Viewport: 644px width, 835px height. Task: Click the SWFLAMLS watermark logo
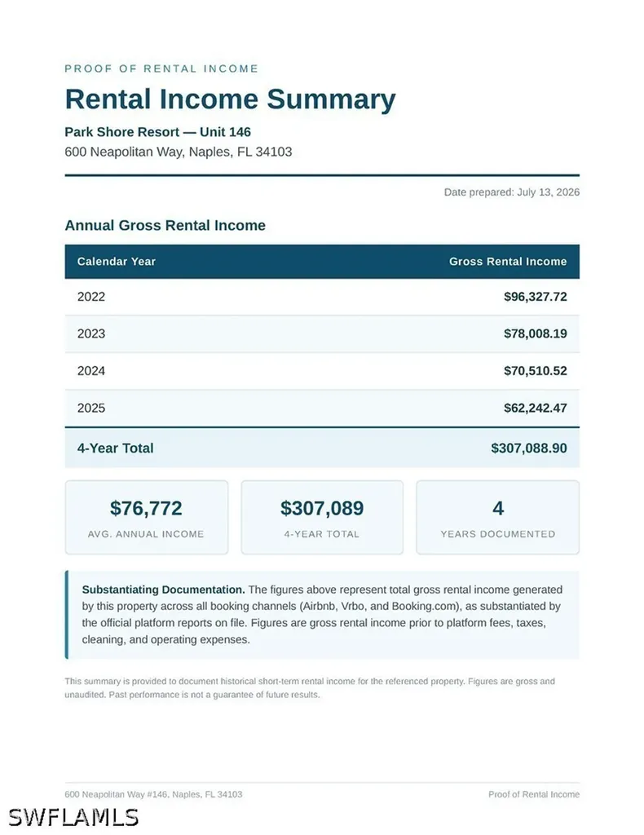[x=73, y=817]
